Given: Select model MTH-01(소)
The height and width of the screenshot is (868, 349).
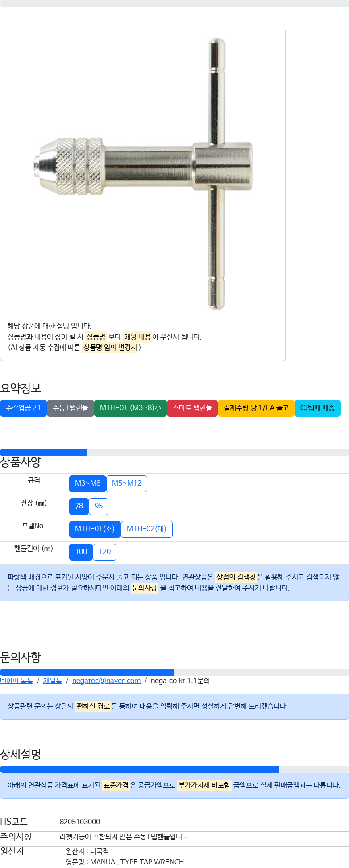Looking at the screenshot, I should point(95,529).
